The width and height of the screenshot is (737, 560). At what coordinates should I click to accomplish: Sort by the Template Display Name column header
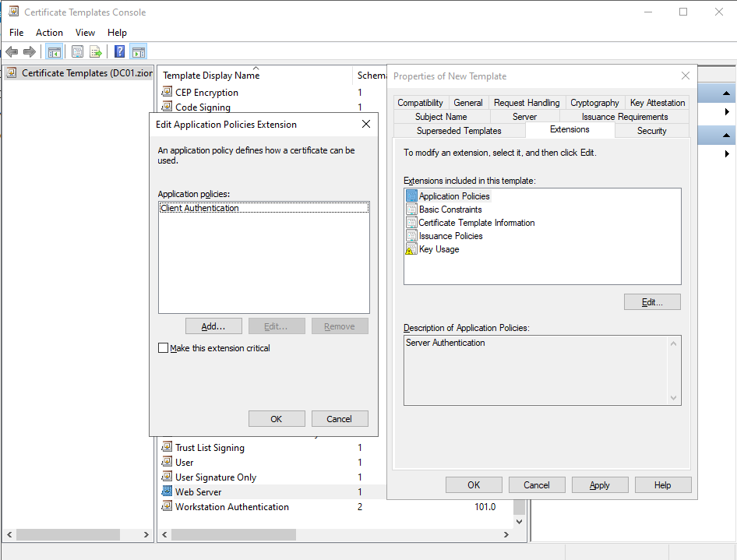pos(211,76)
